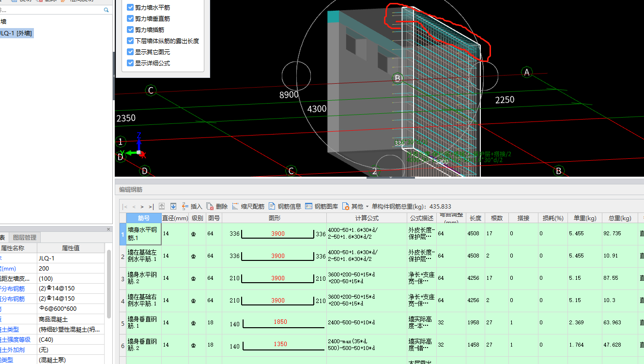Move rebar row up icon
The width and height of the screenshot is (644, 364).
(x=162, y=206)
